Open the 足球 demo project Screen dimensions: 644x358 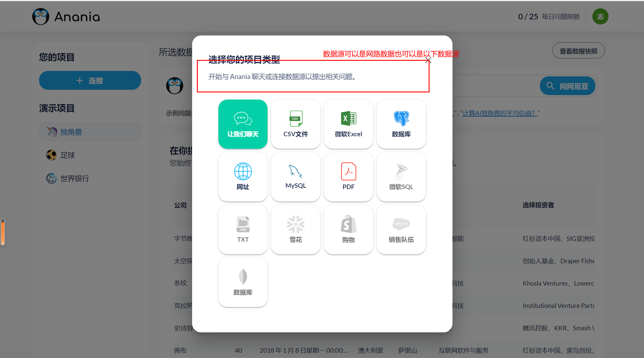(x=67, y=155)
